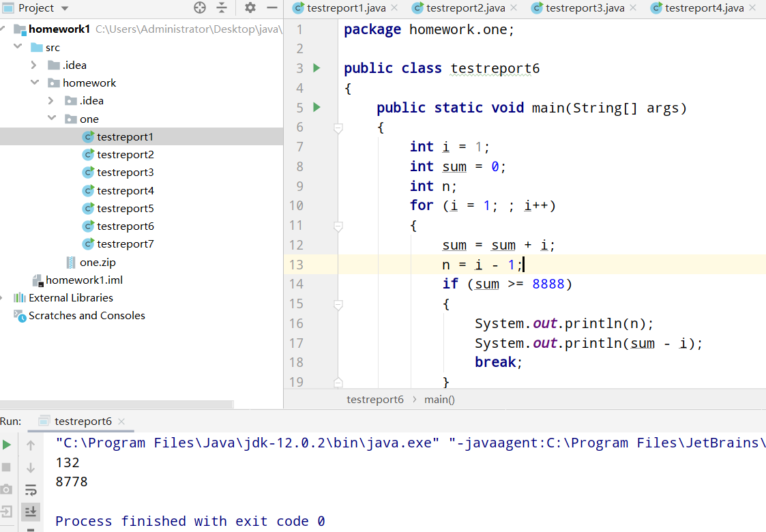Screen dimensions: 766x532
Task: Click the exit icon in Run toolbar
Action: pyautogui.click(x=6, y=512)
